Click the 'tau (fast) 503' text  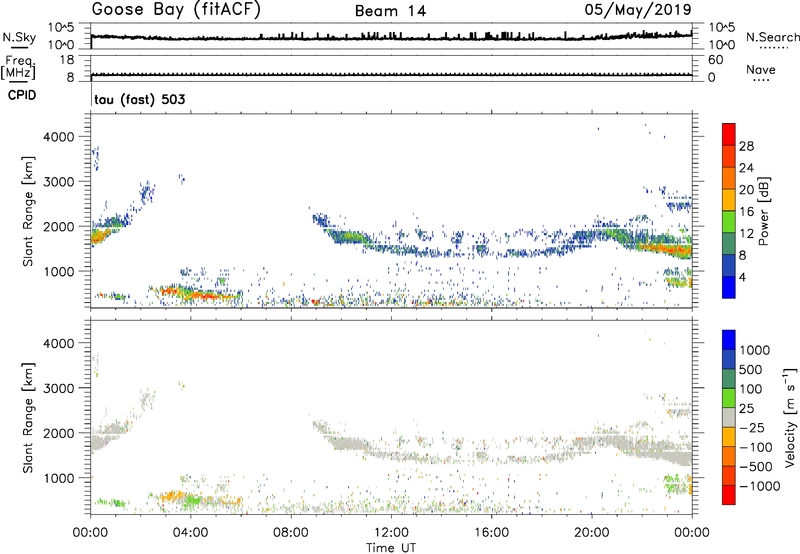[x=140, y=99]
